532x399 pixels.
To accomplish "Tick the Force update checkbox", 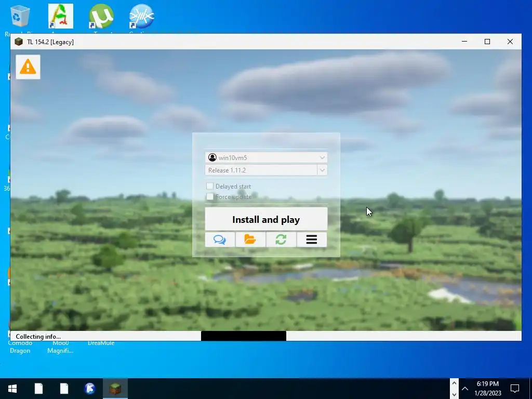I will coord(210,196).
